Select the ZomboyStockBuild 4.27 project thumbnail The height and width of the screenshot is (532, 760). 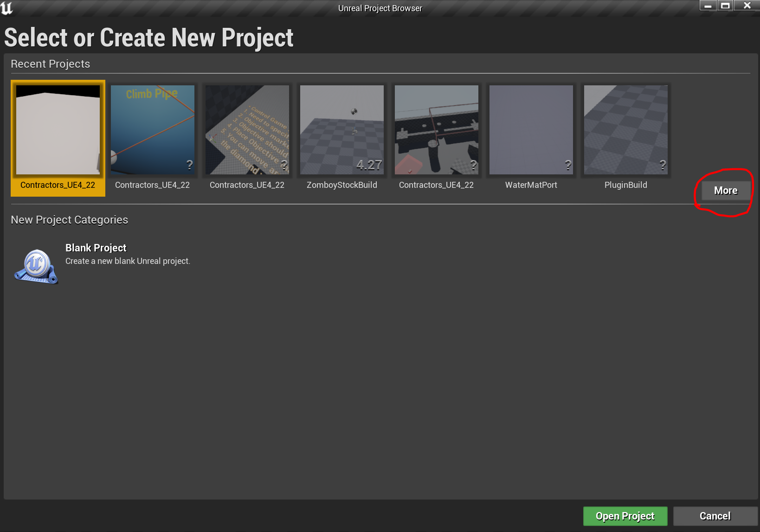click(x=342, y=130)
